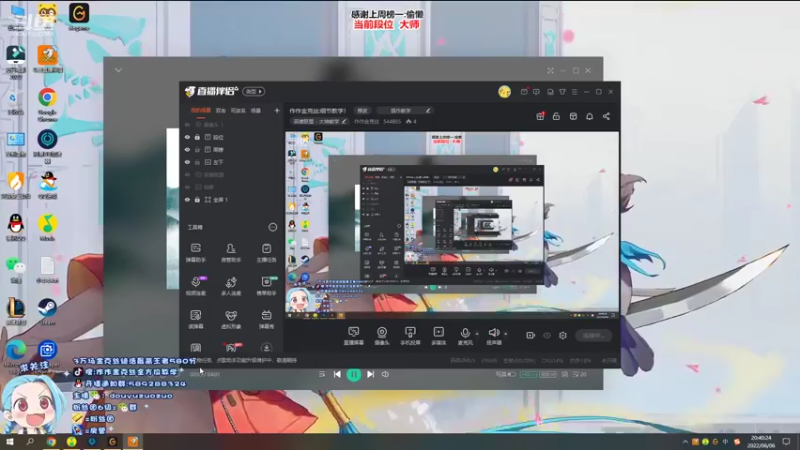Switch to the third scene tab

click(238, 110)
